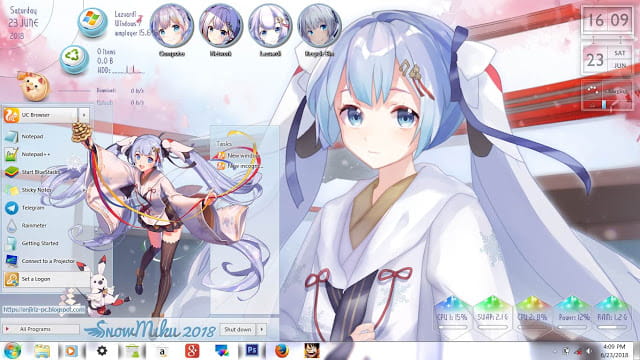The height and width of the screenshot is (360, 640).
Task: Click the Set a Logon entry
Action: pos(47,279)
